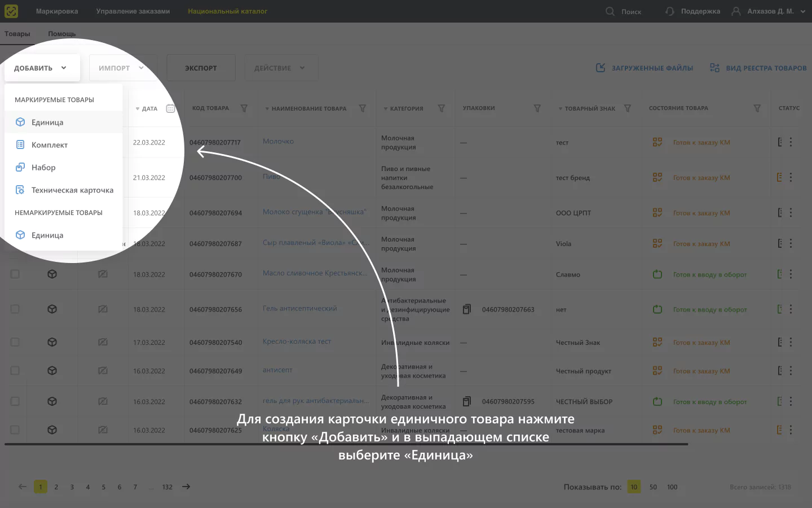The height and width of the screenshot is (508, 812).
Task: Open the date calendar picker icon
Action: [171, 108]
